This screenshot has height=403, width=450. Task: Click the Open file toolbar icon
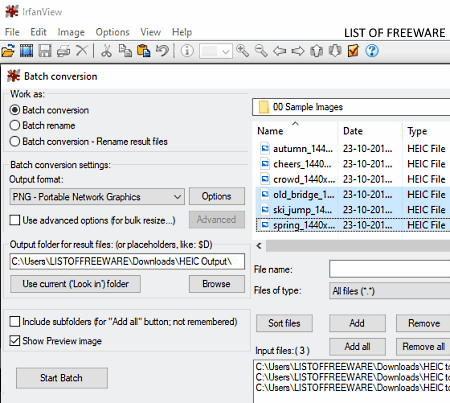click(8, 51)
